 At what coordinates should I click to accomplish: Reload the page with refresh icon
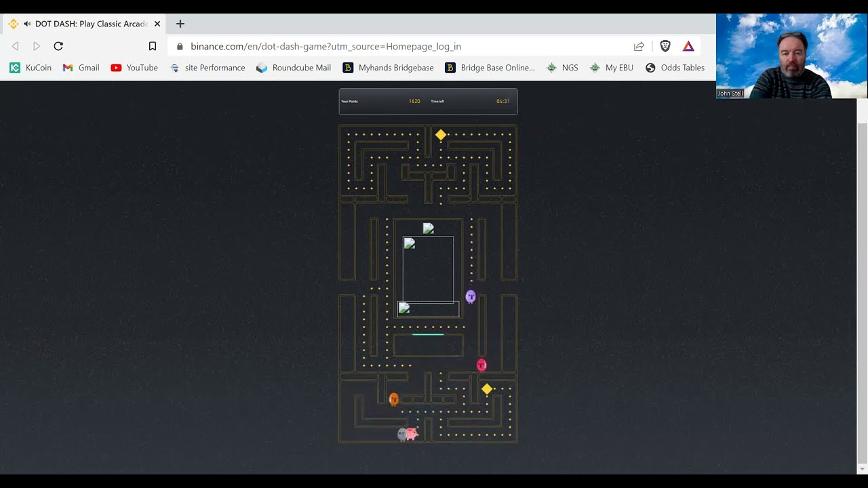[58, 46]
